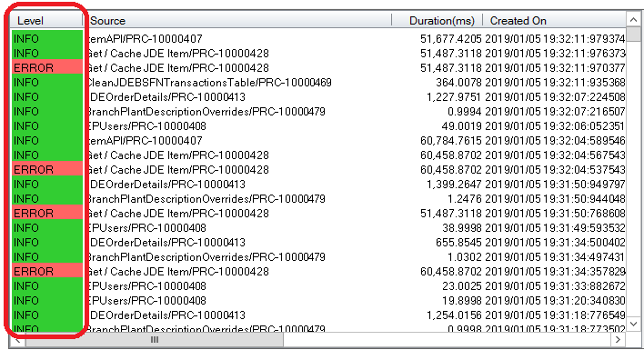The image size is (644, 350).
Task: Select timestamp 2019/01/05 19:31:20:340830
Action: [x=555, y=301]
